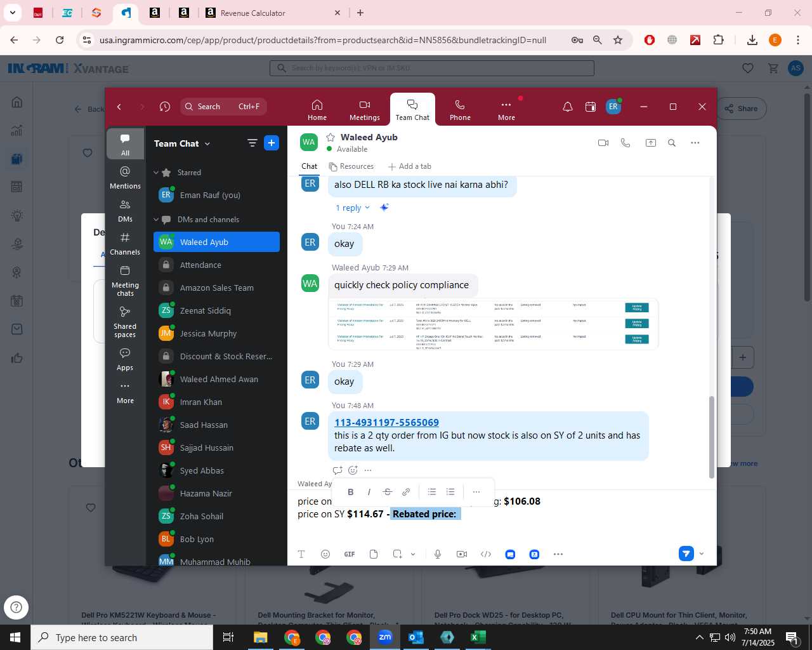This screenshot has width=812, height=650.
Task: Open the More menu in top bar
Action: click(506, 110)
